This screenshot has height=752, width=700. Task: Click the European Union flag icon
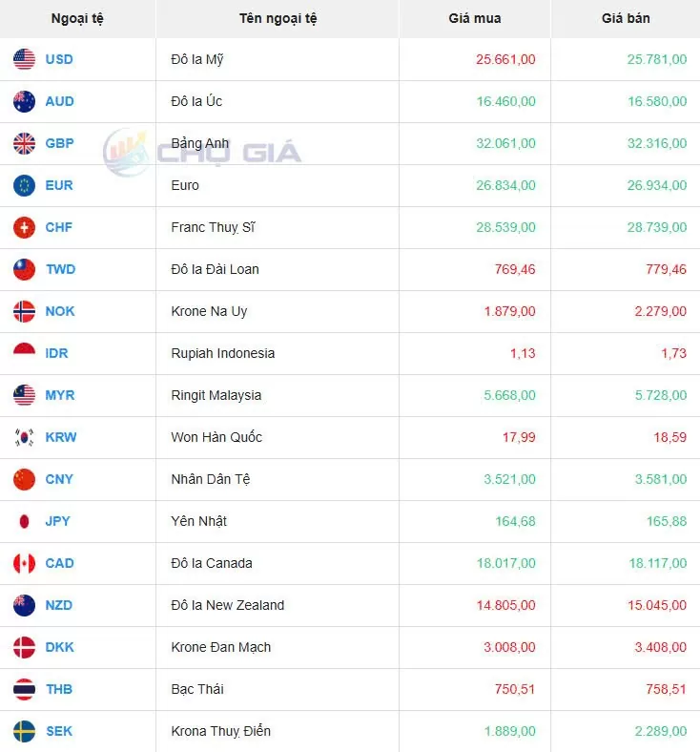tap(24, 185)
